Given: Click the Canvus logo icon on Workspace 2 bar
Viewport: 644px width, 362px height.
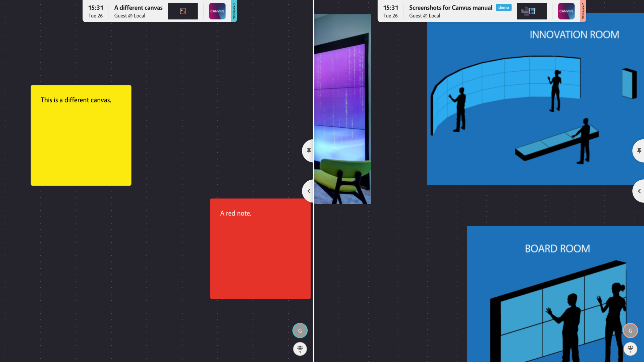Looking at the screenshot, I should 566,11.
